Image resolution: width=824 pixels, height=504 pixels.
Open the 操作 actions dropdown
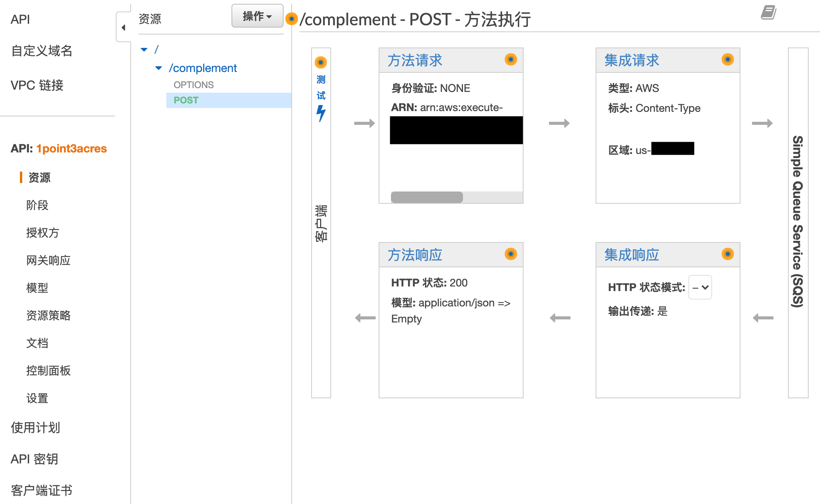pyautogui.click(x=257, y=16)
